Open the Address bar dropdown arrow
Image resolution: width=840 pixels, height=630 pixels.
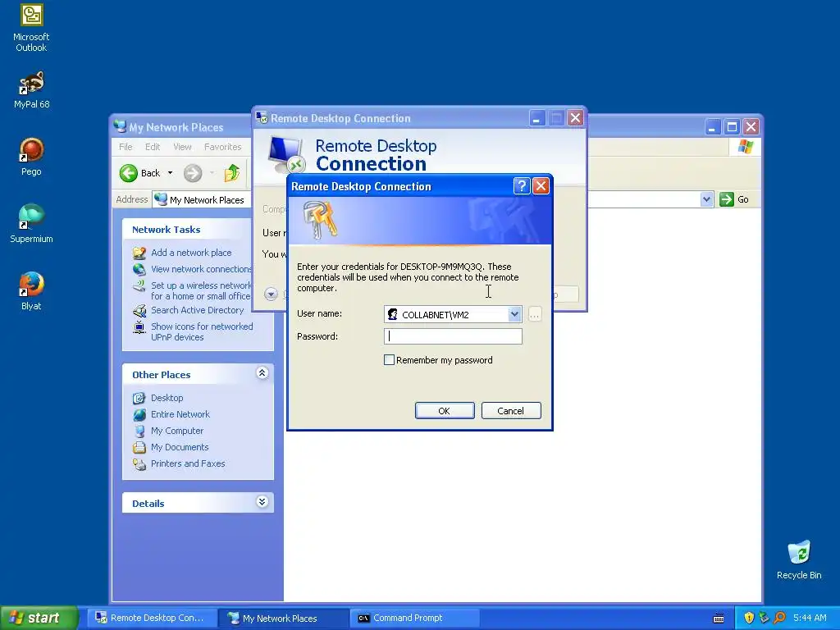coord(706,199)
